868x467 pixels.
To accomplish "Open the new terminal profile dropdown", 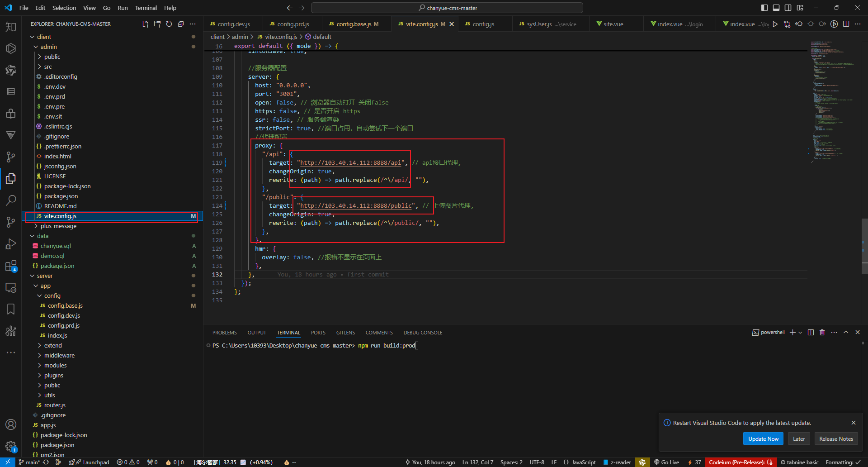I will pyautogui.click(x=800, y=332).
